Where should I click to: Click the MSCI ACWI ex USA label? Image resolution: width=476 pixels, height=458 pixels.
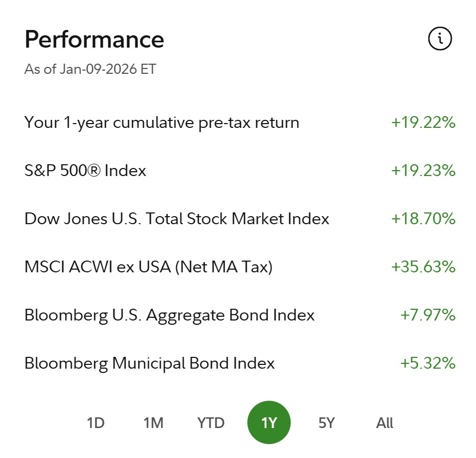point(148,267)
